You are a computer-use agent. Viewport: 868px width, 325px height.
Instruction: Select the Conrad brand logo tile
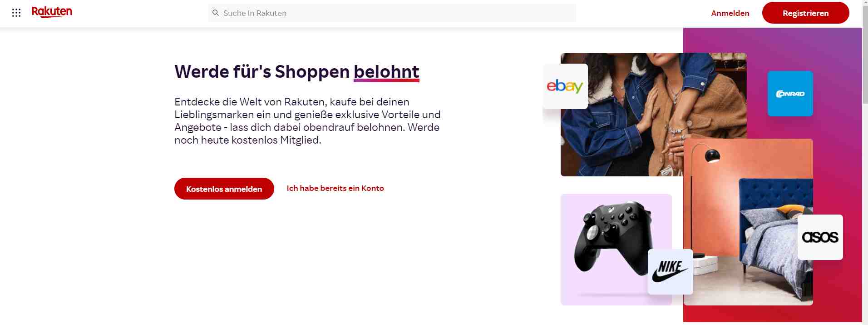[790, 94]
